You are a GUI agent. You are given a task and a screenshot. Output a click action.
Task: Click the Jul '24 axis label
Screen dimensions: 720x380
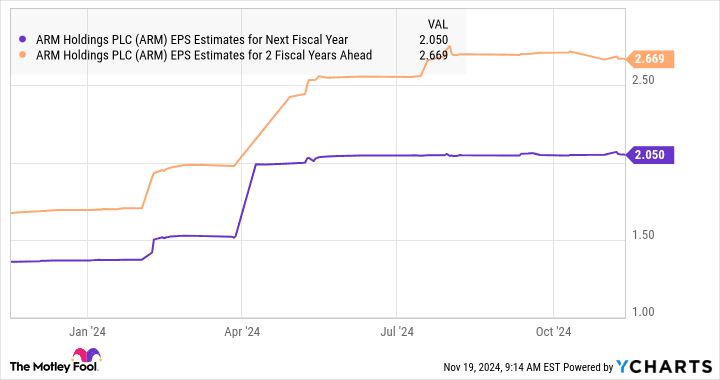coord(397,331)
